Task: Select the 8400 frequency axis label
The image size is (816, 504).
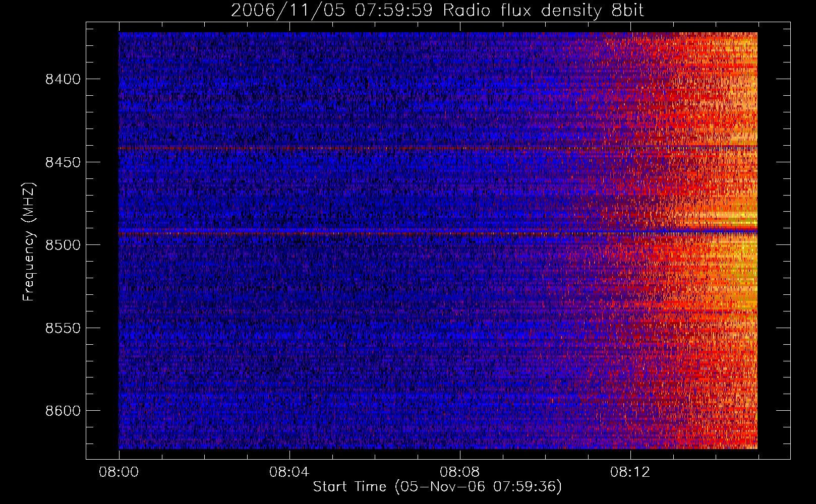Action: [x=63, y=79]
